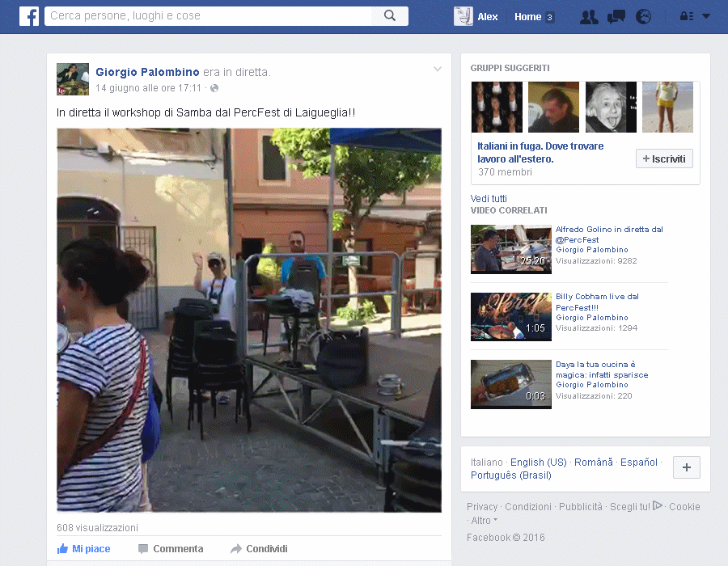The image size is (728, 566).
Task: Switch language to Español
Action: [x=639, y=463]
